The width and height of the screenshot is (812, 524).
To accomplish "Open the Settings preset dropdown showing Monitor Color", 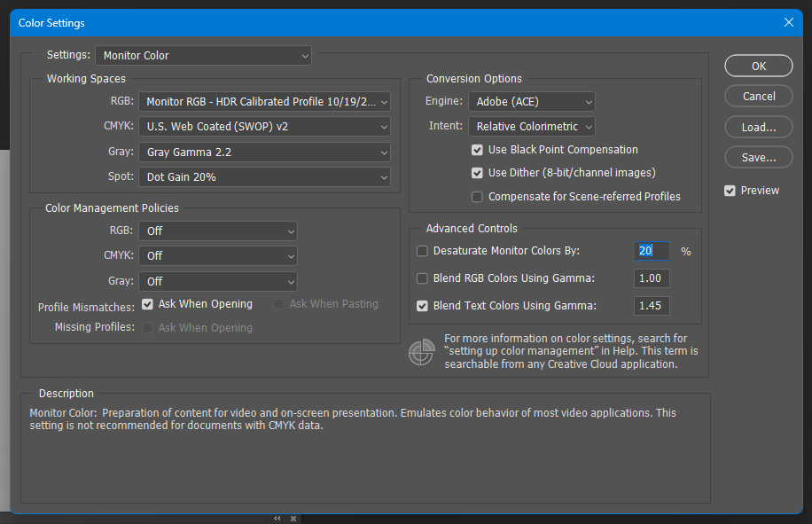I will (203, 55).
